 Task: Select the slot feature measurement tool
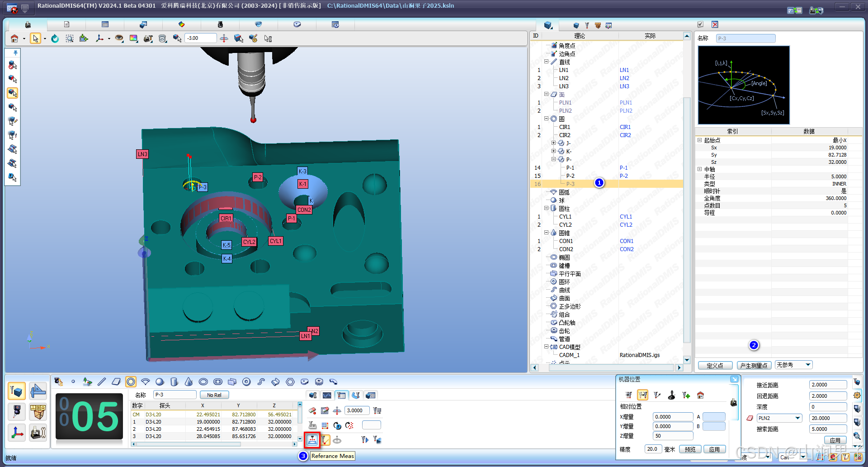point(217,382)
